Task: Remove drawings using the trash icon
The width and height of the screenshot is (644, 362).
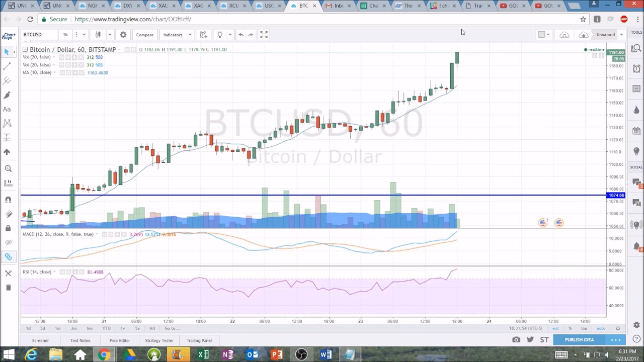Action: click(8, 288)
